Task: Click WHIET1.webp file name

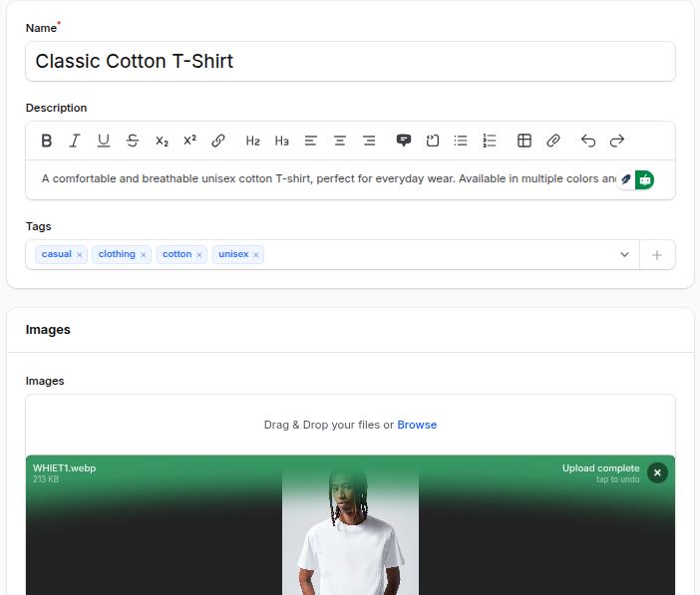Action: pos(64,468)
